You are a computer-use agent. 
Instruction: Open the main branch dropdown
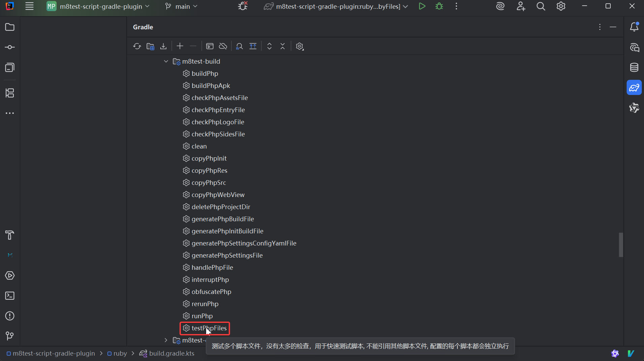pyautogui.click(x=182, y=6)
